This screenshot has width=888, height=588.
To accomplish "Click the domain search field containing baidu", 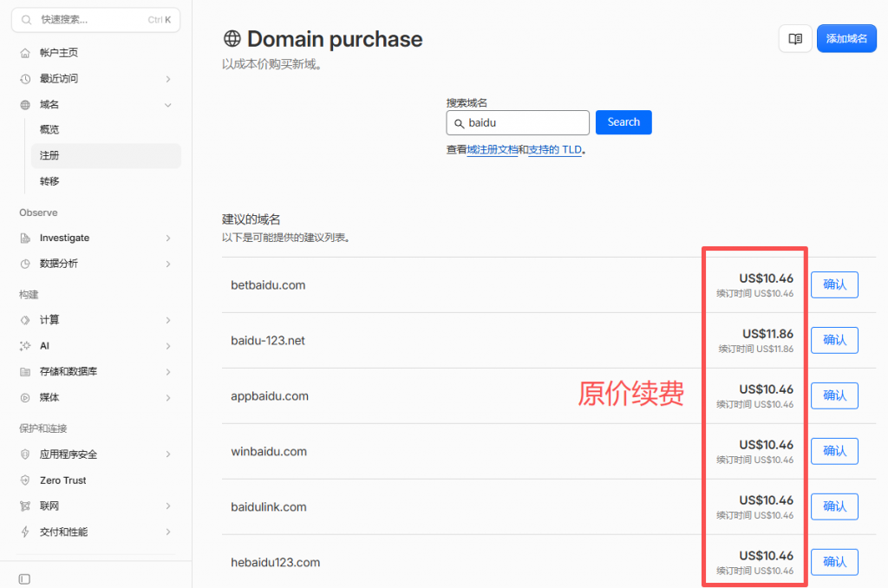I will click(518, 123).
